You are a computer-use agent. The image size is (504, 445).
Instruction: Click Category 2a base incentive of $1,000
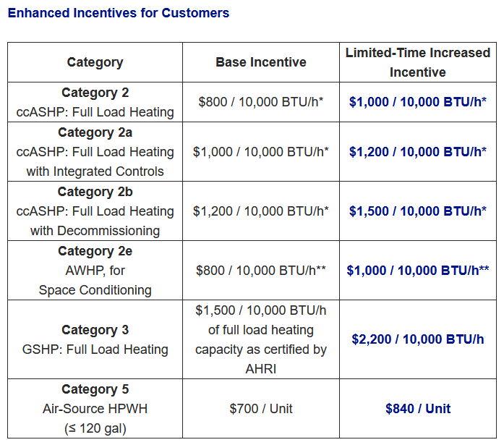click(x=261, y=152)
